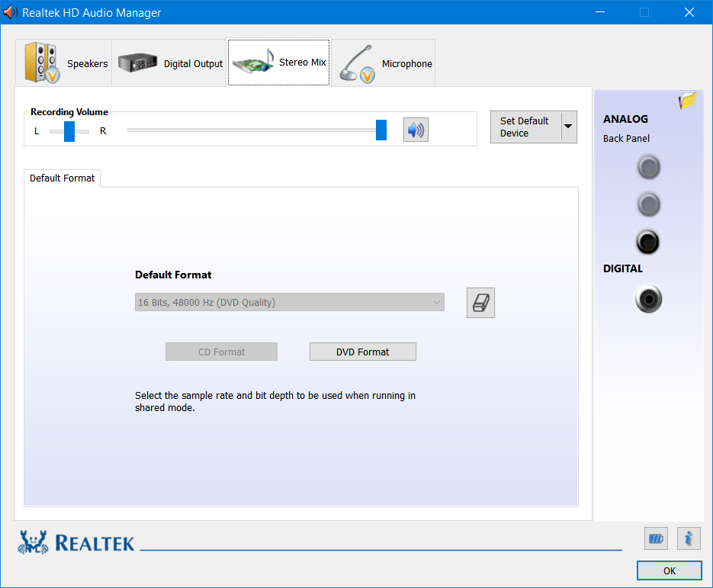Click the microphone icon in Microphone tab
Image resolution: width=713 pixels, height=588 pixels.
(x=358, y=63)
